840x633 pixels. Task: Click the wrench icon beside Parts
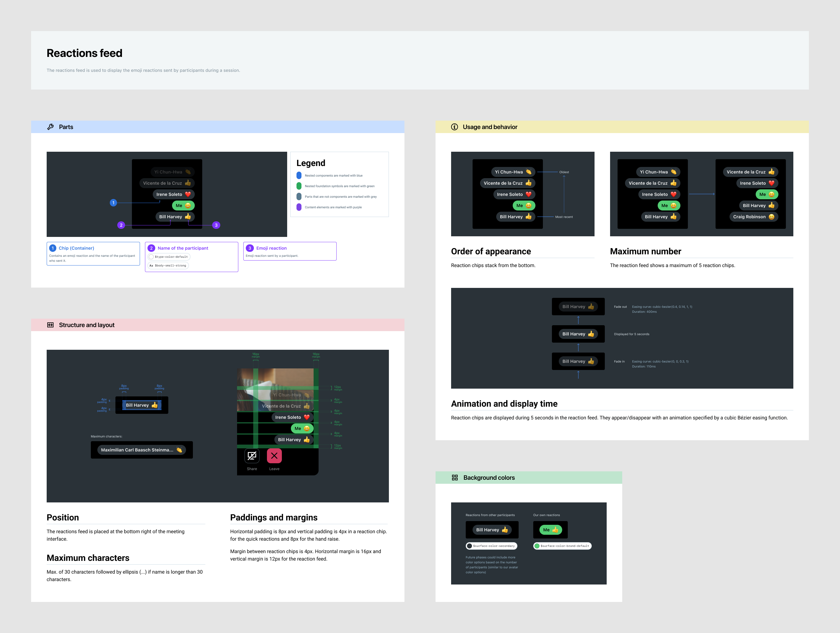pos(50,127)
